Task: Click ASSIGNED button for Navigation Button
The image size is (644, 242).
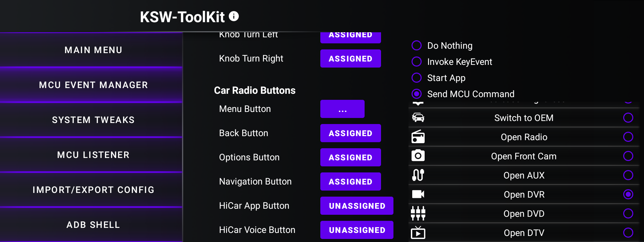Action: pos(351,182)
